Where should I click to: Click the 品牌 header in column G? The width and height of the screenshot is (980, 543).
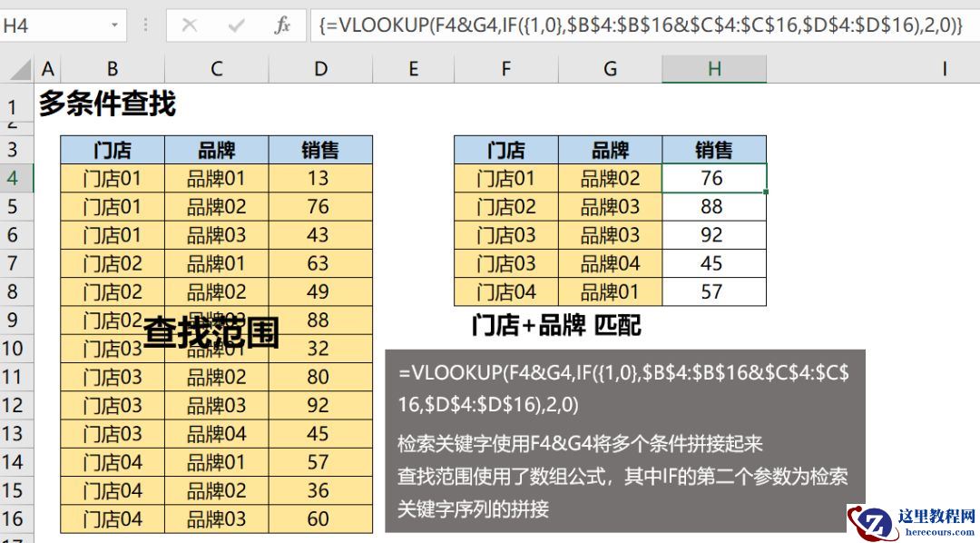click(x=610, y=150)
